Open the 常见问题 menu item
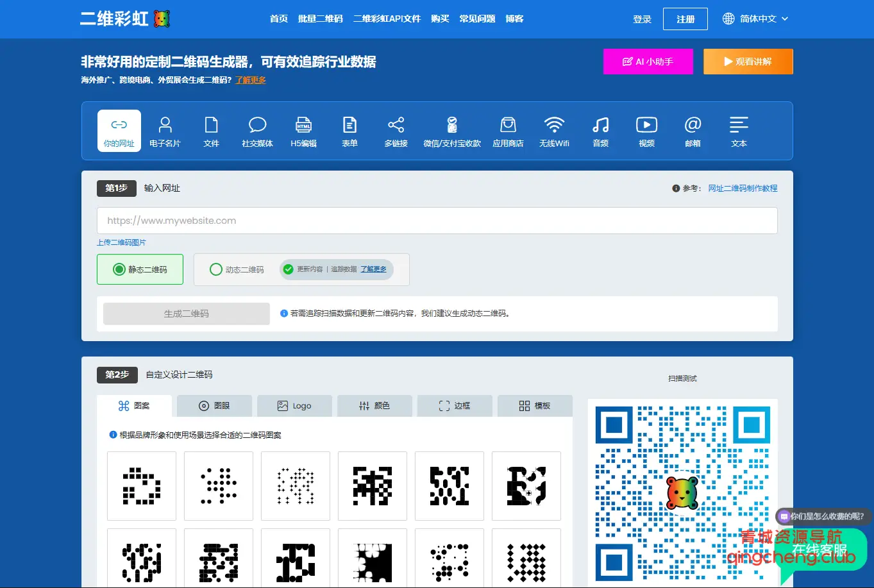The height and width of the screenshot is (588, 874). pyautogui.click(x=476, y=19)
